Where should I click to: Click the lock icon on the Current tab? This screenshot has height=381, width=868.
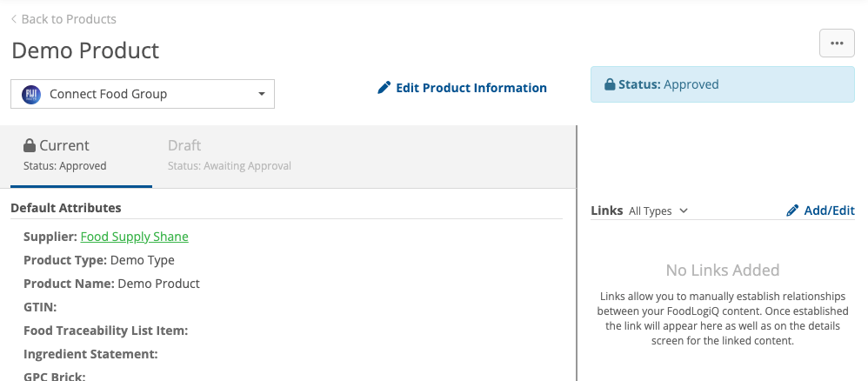[x=30, y=145]
